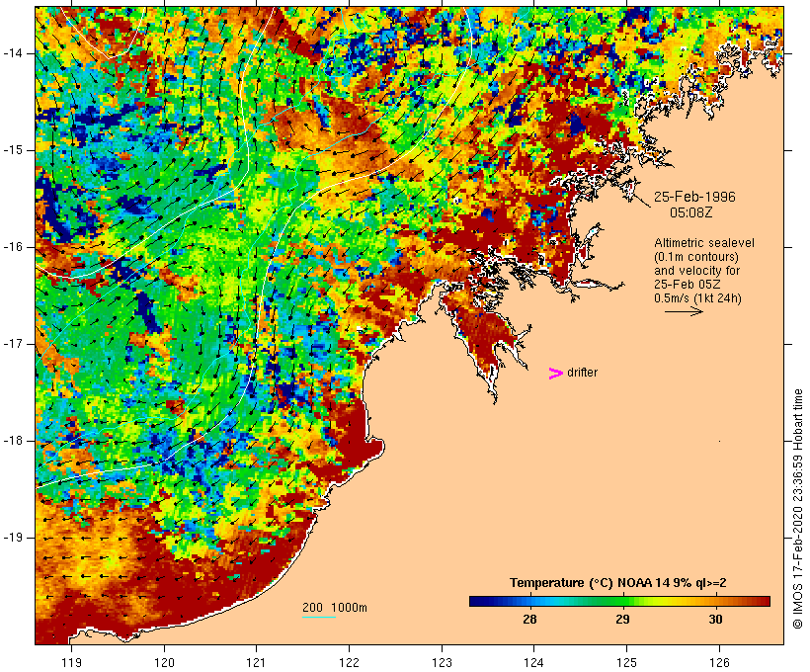Click latitude label '-14'
The width and height of the screenshot is (810, 672).
coord(13,53)
